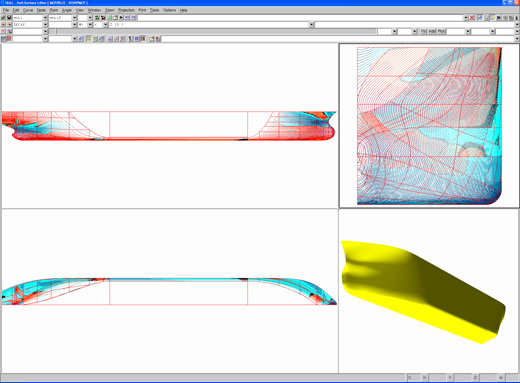Select the yellow 3D hull render view
The height and width of the screenshot is (383, 520).
pos(429,291)
